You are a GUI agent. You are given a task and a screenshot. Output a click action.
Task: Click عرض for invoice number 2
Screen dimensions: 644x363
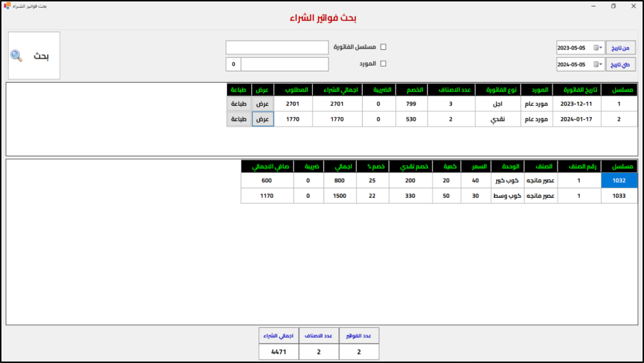(263, 119)
